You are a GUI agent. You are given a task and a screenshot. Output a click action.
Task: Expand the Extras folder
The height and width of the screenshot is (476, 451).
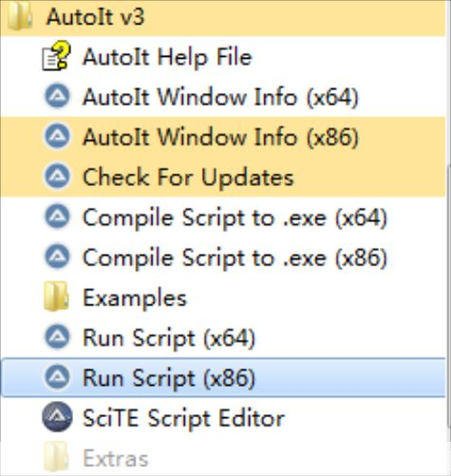(x=223, y=458)
